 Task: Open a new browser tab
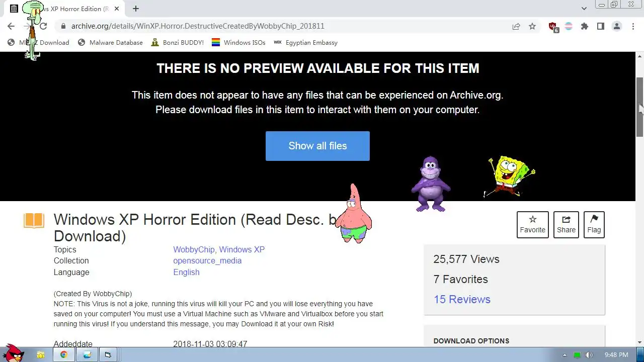pyautogui.click(x=136, y=9)
